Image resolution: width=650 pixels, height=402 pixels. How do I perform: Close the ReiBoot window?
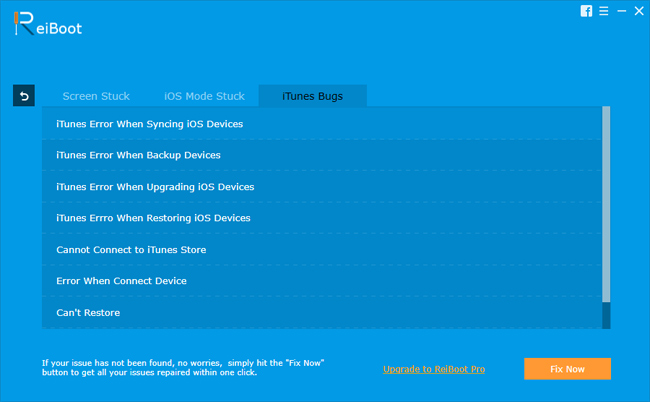coord(638,11)
